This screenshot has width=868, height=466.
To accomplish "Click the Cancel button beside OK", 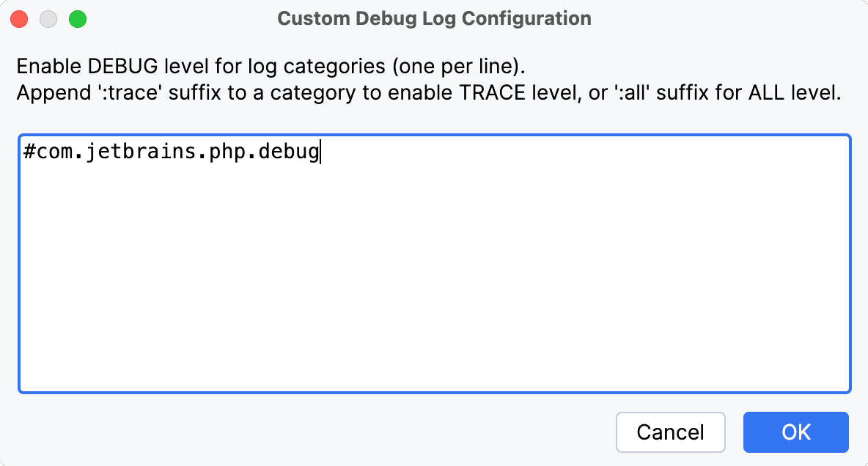I will pyautogui.click(x=670, y=432).
